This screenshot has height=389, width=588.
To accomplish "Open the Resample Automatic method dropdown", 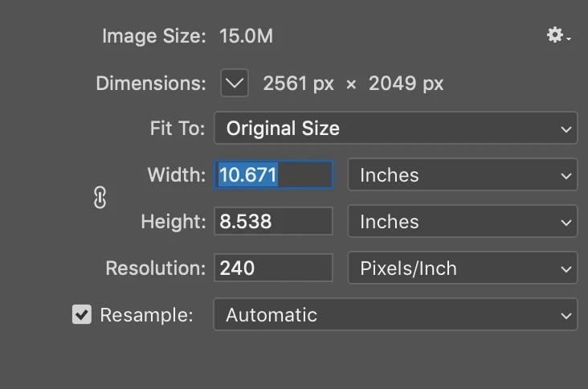I will 396,314.
